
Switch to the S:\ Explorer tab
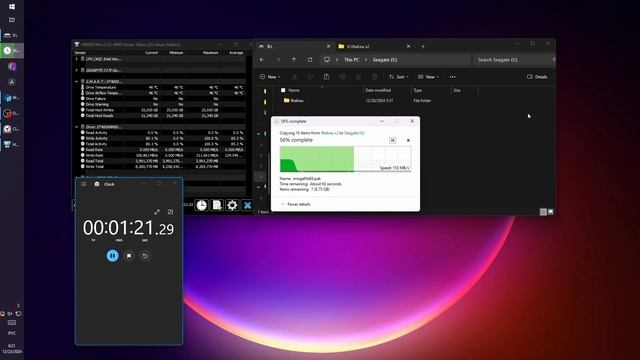294,47
